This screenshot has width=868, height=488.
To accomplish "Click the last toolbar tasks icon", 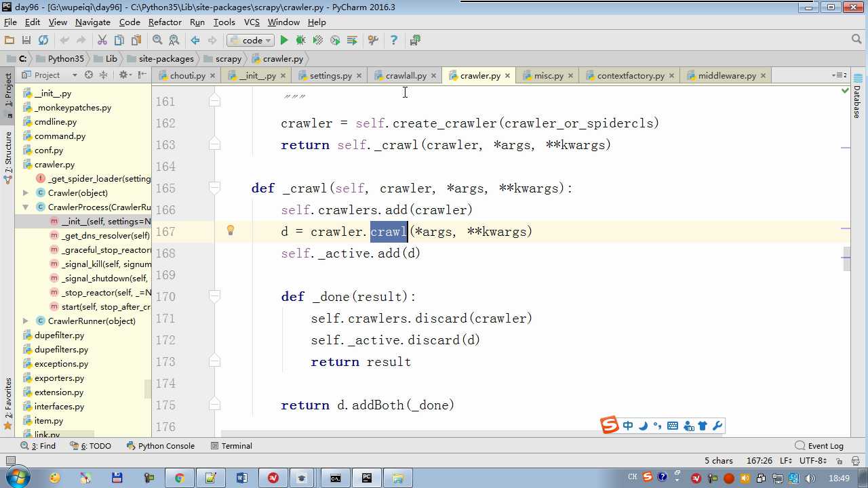I will point(415,41).
